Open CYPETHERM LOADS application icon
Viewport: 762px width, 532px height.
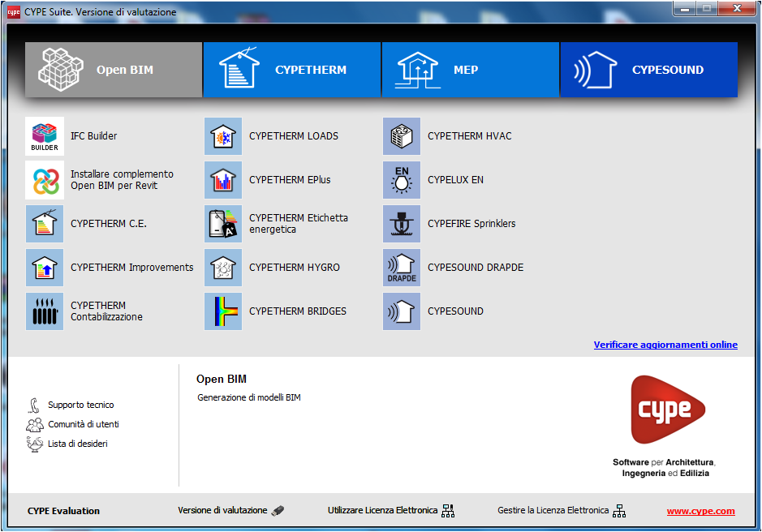pos(223,136)
